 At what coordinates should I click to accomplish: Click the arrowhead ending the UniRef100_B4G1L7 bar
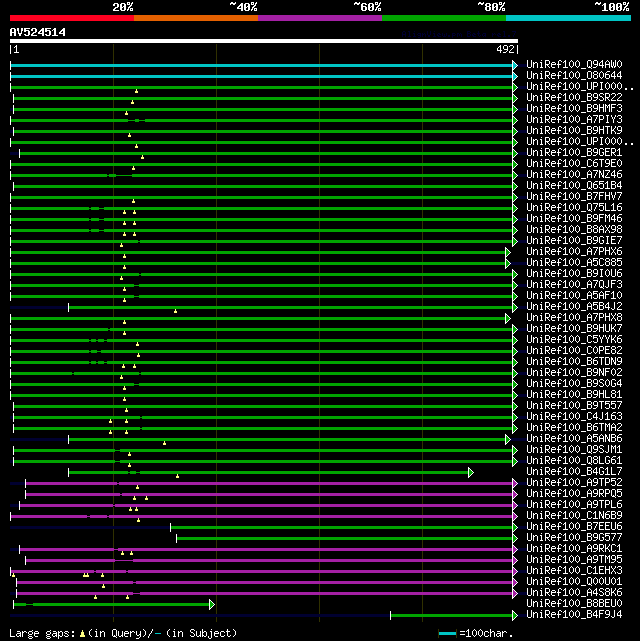click(x=470, y=472)
